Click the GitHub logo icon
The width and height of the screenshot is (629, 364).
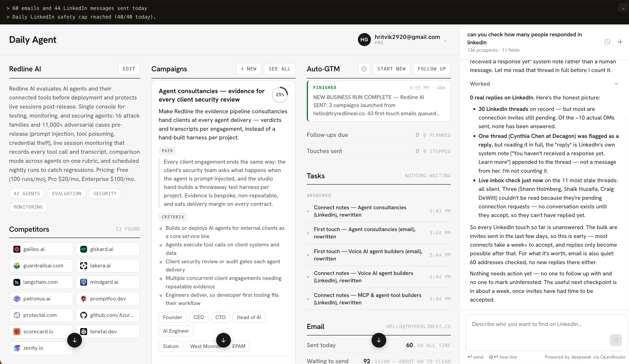[84, 315]
